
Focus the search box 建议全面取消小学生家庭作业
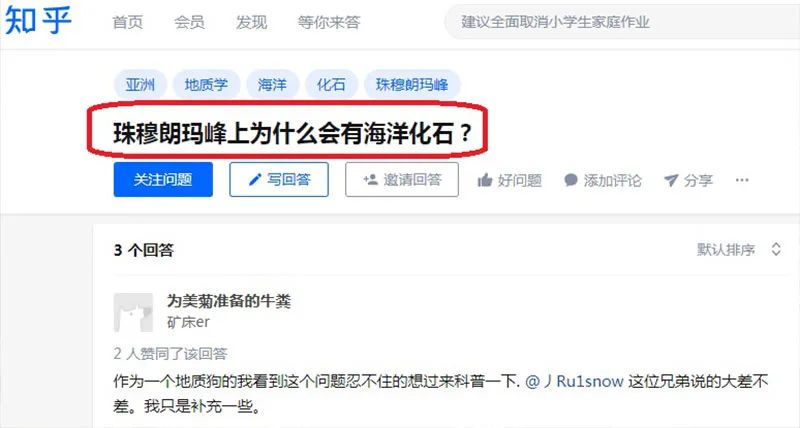[622, 22]
